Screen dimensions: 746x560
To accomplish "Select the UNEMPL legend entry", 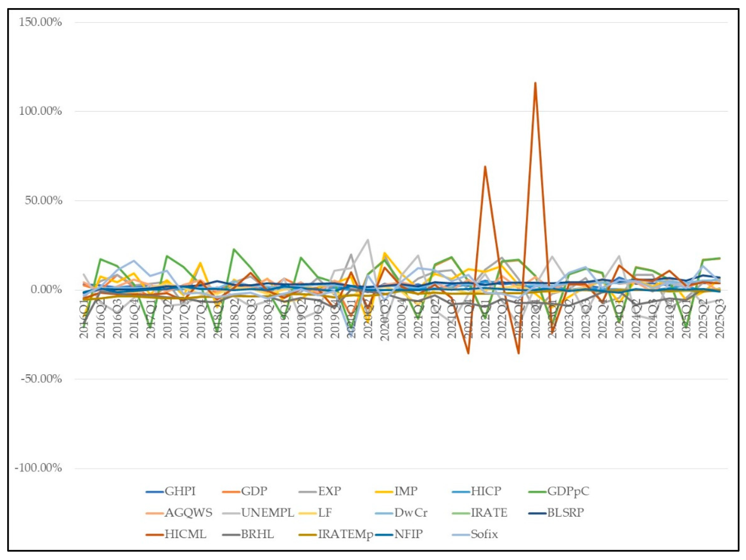I will (267, 513).
